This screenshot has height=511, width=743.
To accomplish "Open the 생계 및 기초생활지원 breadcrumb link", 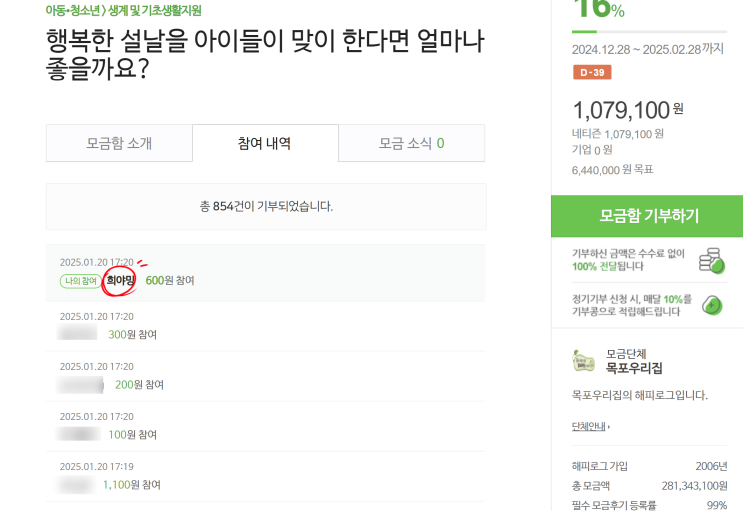I will (155, 10).
